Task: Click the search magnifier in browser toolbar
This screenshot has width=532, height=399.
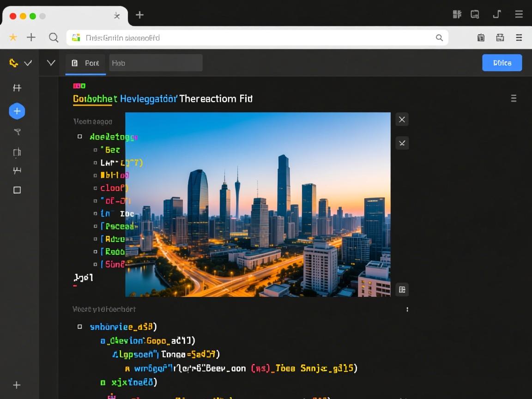Action: pos(54,37)
